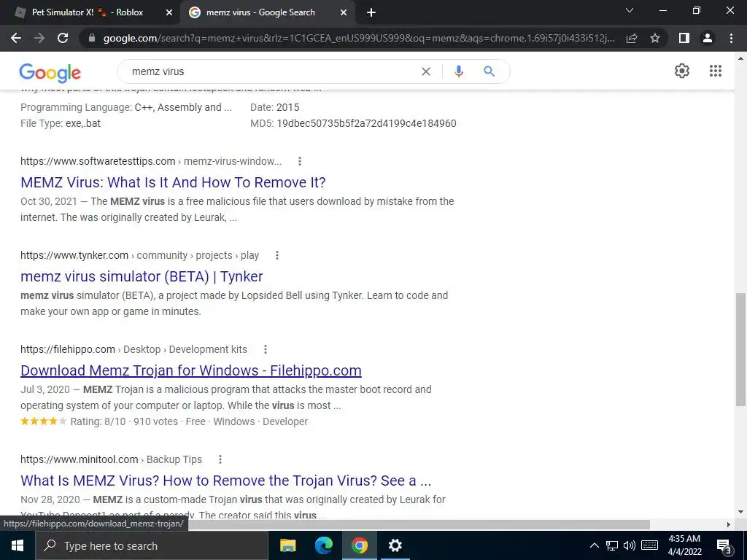Open Chrome side panel
Image resolution: width=747 pixels, height=560 pixels.
pos(684,38)
